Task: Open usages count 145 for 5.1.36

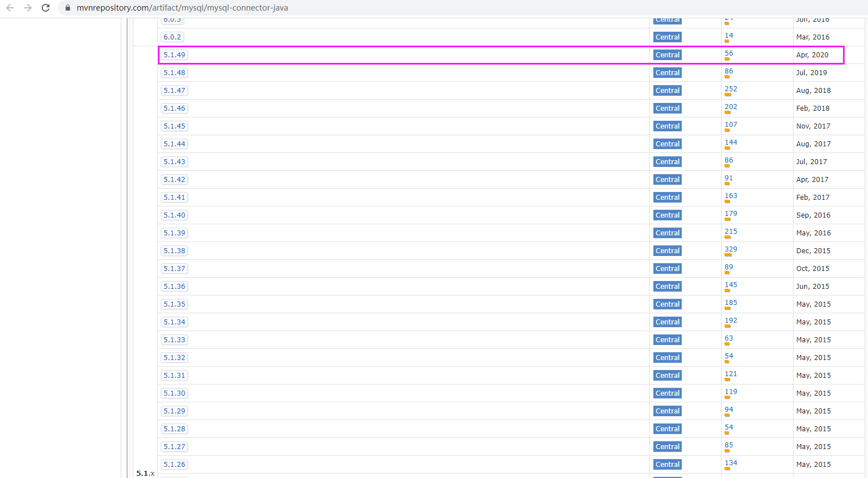Action: pos(731,285)
